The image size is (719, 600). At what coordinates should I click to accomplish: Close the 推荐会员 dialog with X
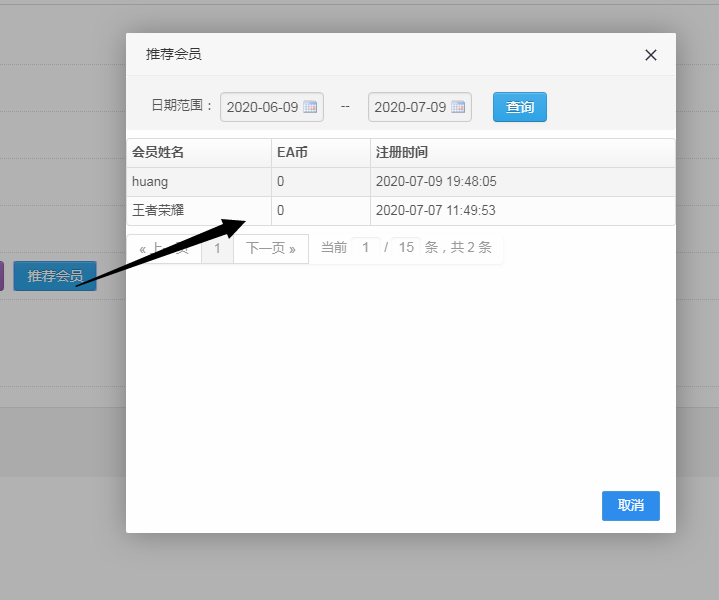[651, 55]
